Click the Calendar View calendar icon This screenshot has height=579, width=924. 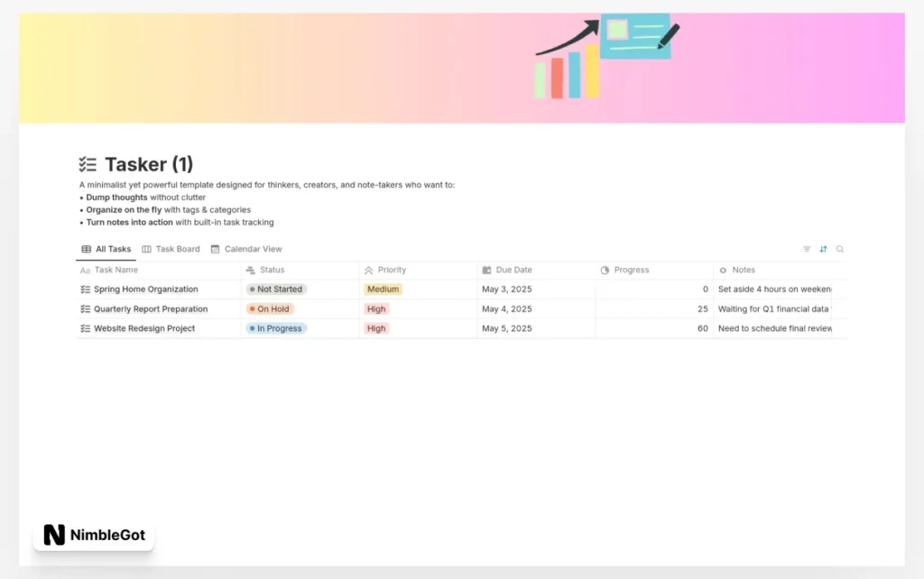coord(215,249)
